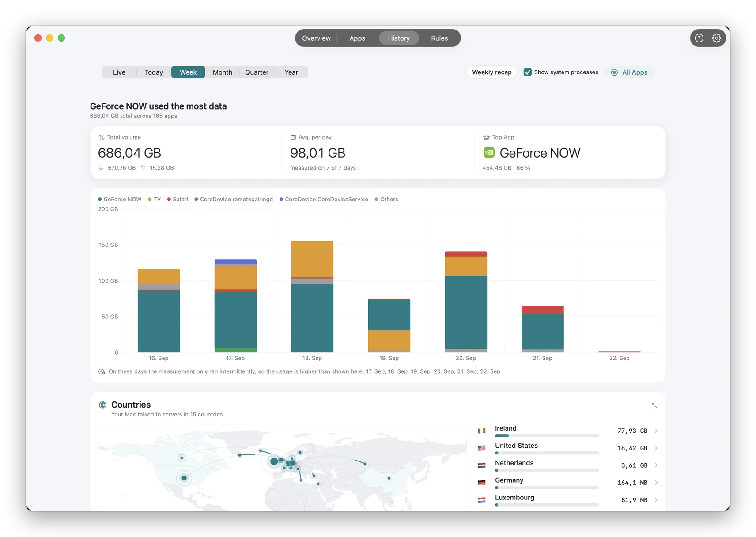This screenshot has width=756, height=537.
Task: Expand Netherlands row chevron
Action: (x=656, y=465)
